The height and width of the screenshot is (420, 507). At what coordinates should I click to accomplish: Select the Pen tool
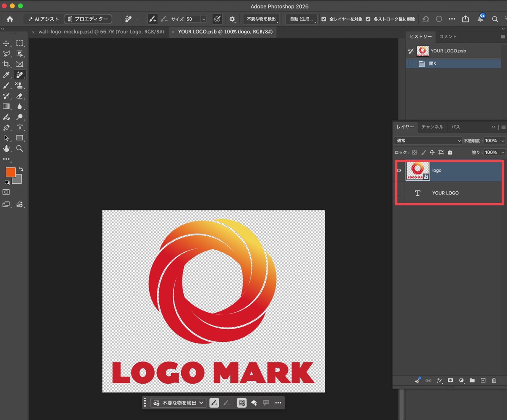point(6,128)
